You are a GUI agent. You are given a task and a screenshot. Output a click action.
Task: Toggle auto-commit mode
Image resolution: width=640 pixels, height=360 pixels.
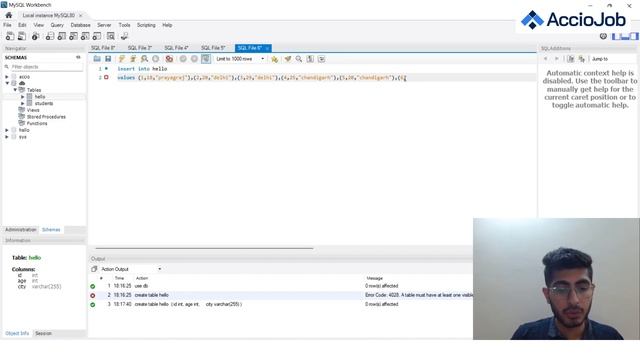pyautogui.click(x=206, y=59)
